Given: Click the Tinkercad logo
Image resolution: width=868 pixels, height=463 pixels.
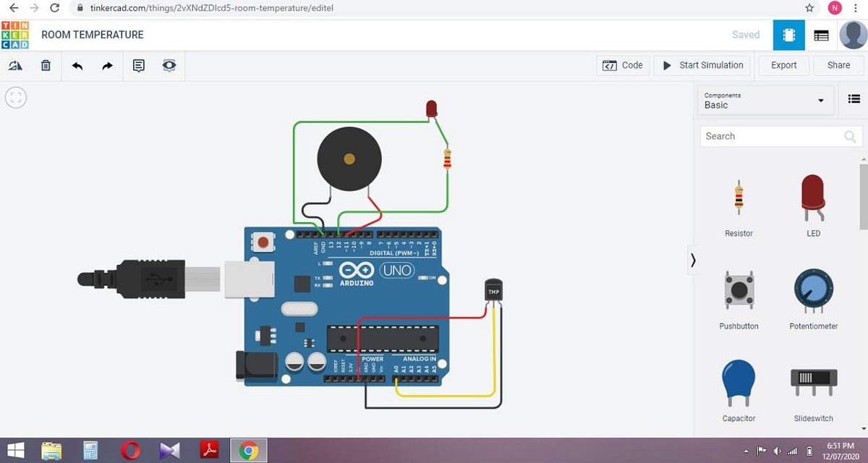Looking at the screenshot, I should [x=16, y=34].
